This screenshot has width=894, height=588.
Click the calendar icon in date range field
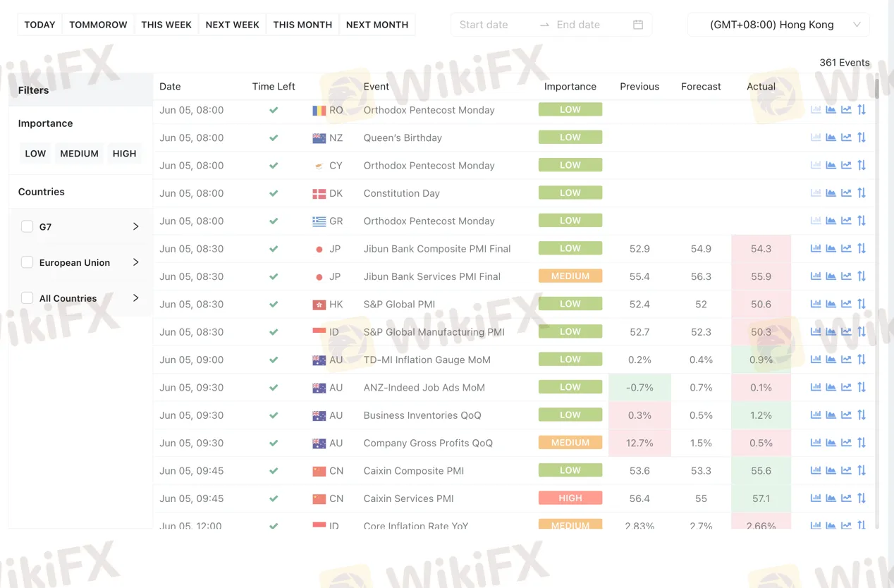click(638, 25)
